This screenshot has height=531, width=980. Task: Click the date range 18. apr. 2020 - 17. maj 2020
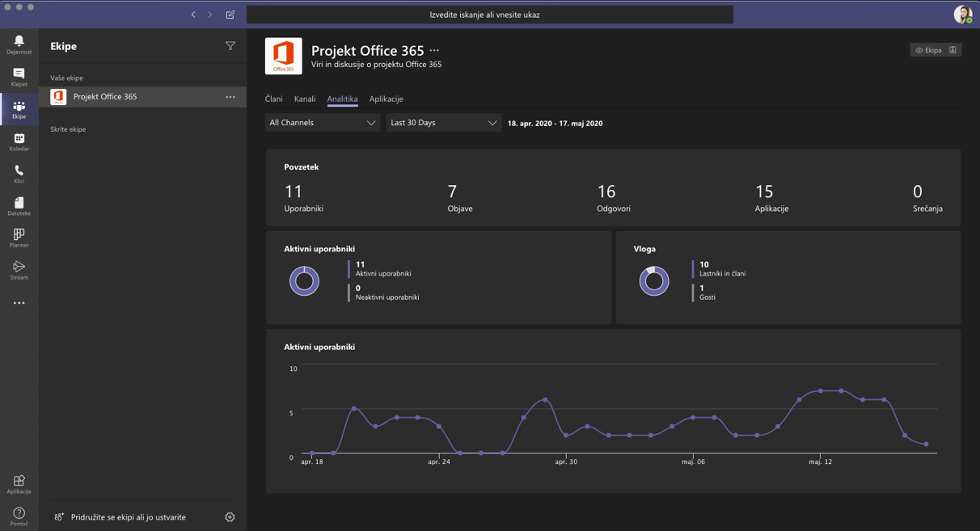555,124
